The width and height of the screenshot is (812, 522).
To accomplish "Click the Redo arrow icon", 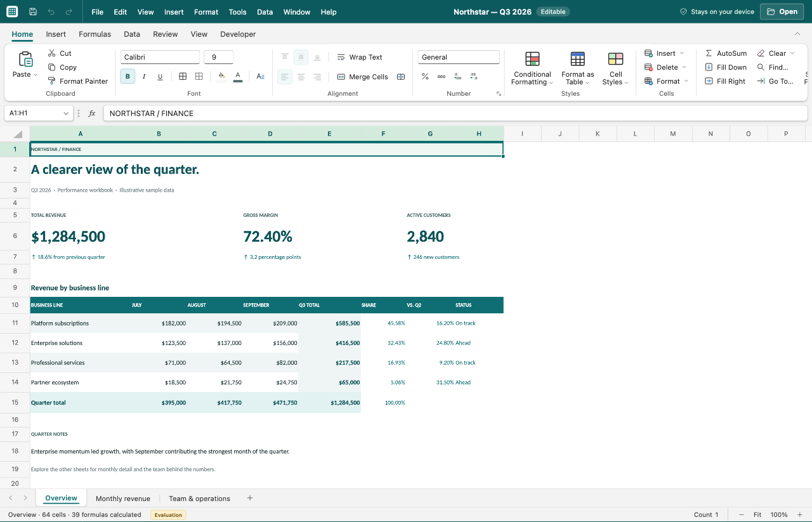I will click(69, 12).
